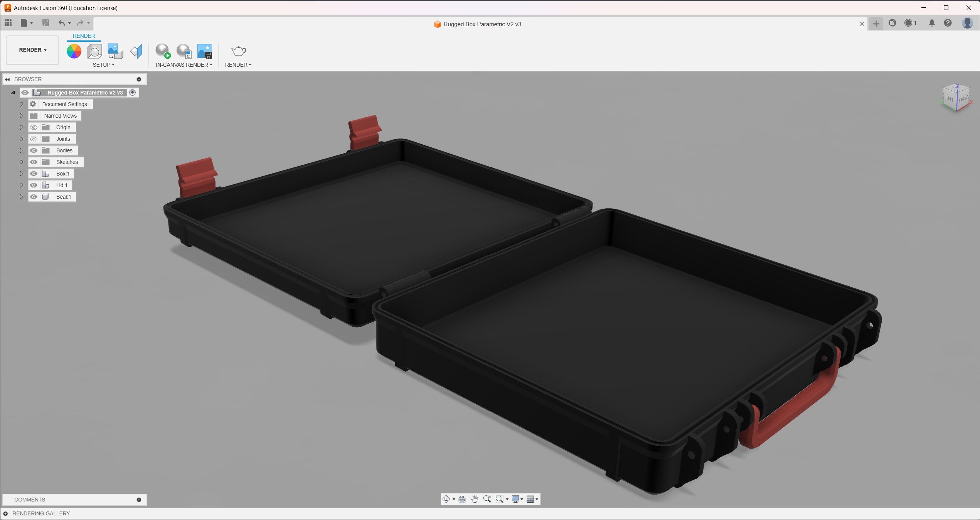
Task: Expand the Box:1 node
Action: pos(22,174)
